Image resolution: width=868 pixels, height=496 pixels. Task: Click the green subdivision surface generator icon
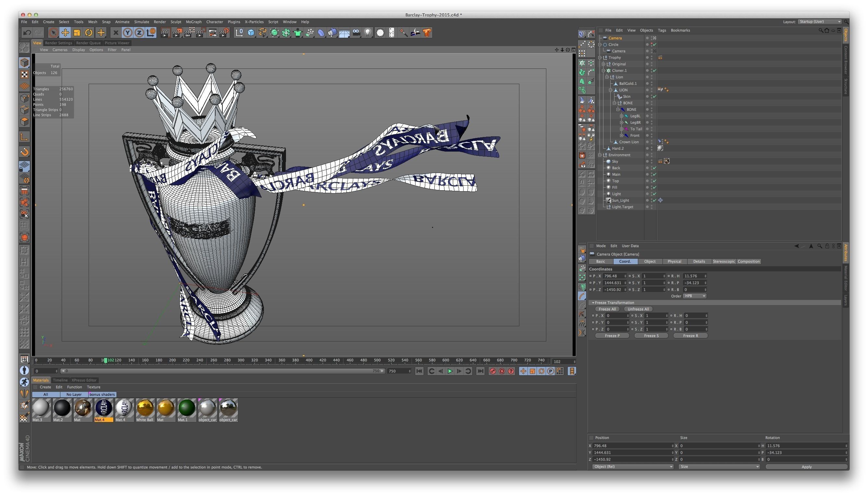[x=274, y=33]
